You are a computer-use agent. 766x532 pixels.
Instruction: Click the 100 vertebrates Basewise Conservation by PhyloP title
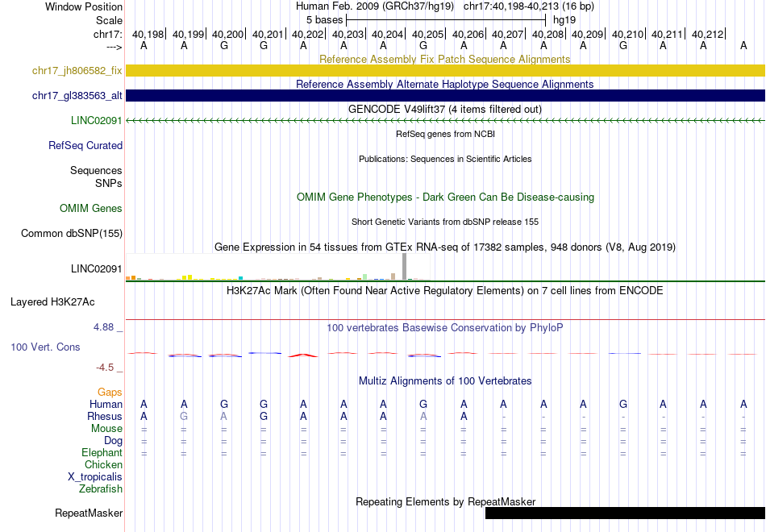[444, 328]
